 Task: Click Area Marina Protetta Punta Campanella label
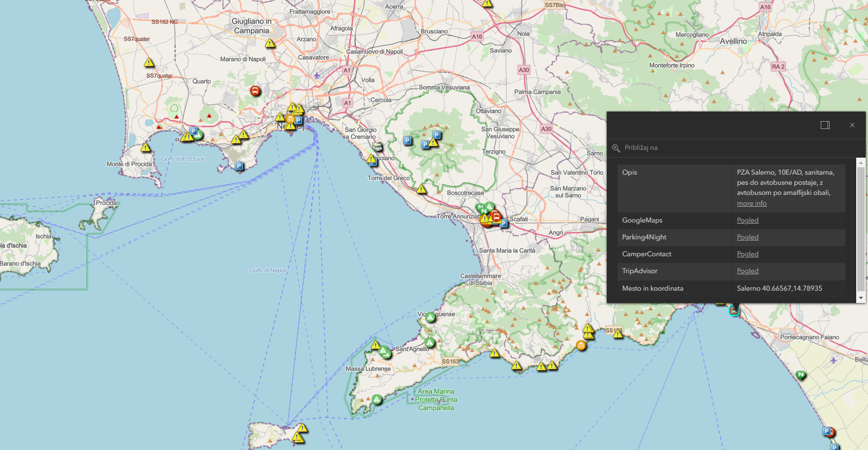(x=436, y=399)
